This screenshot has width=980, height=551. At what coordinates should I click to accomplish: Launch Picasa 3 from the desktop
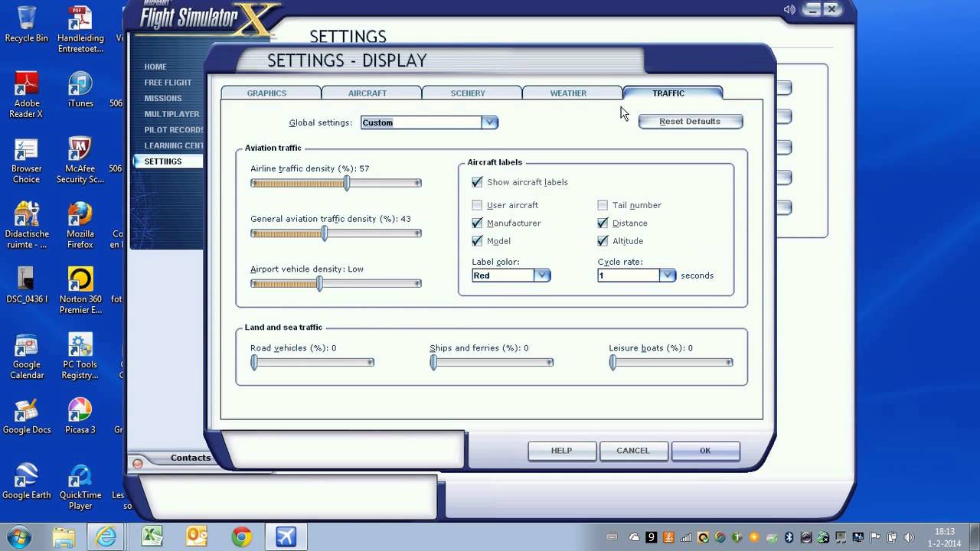tap(80, 416)
